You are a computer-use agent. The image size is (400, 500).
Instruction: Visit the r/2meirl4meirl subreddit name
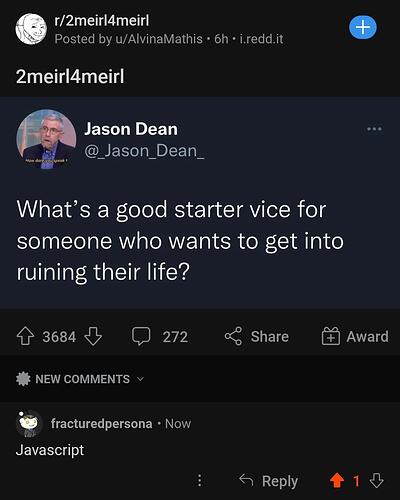102,21
